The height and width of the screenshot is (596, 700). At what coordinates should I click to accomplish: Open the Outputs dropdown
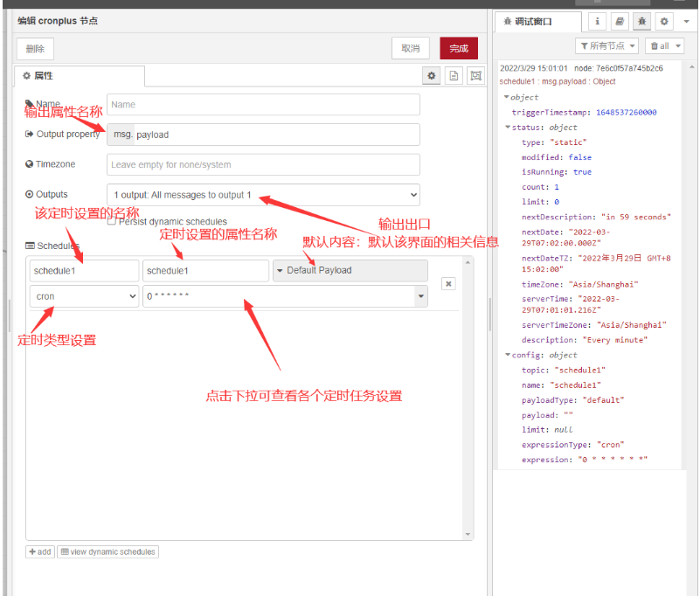tap(264, 195)
